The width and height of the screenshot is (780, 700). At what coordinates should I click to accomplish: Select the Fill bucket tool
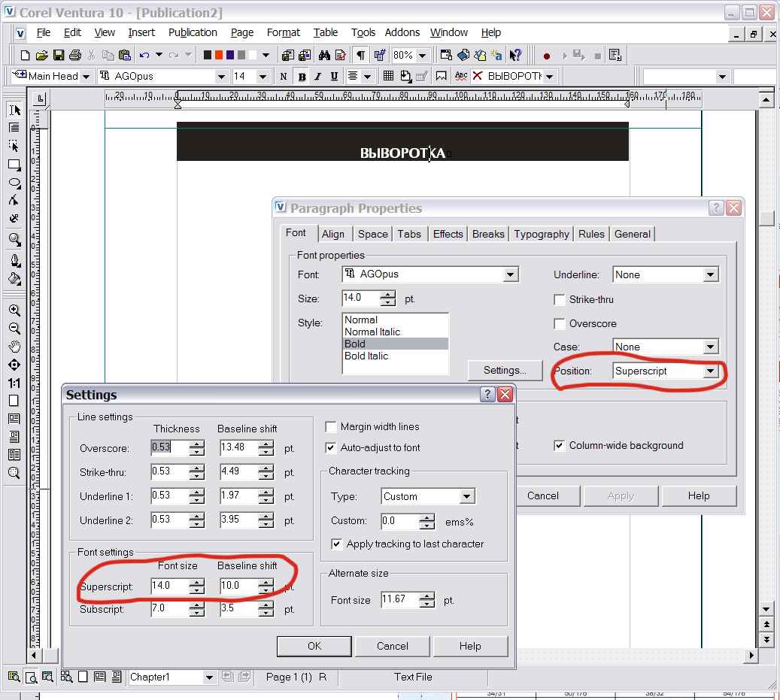pyautogui.click(x=14, y=278)
